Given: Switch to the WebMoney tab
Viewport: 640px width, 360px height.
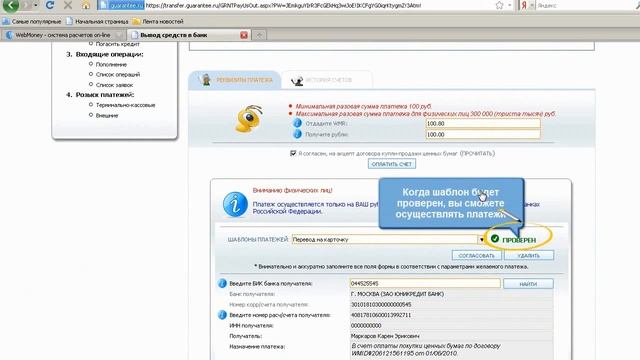Looking at the screenshot, I should (x=62, y=35).
